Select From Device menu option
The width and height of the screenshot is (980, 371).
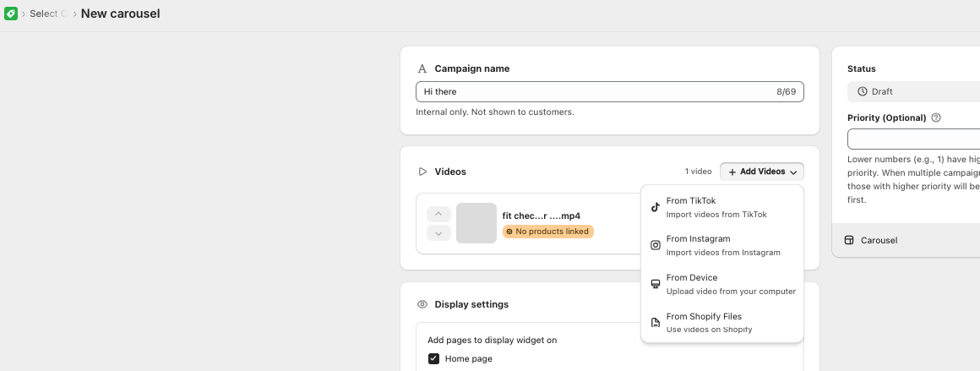coord(721,284)
